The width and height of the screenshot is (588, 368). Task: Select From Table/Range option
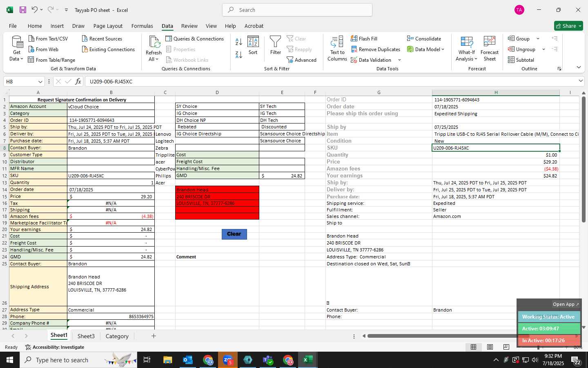[51, 60]
